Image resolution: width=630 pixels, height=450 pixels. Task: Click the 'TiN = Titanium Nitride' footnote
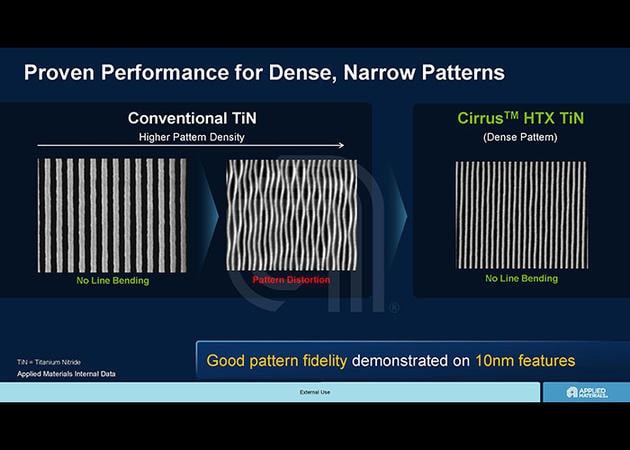[49, 362]
